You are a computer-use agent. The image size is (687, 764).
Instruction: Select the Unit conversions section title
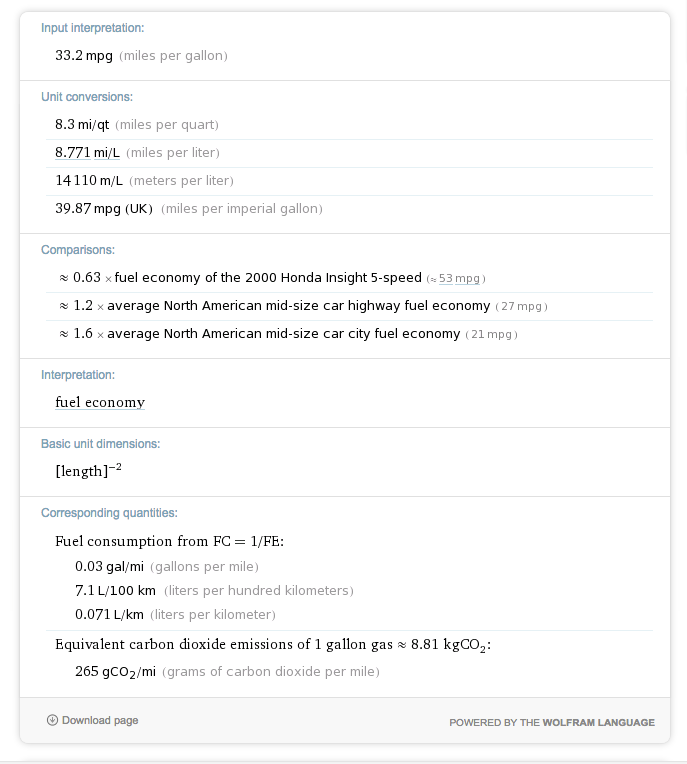(87, 97)
